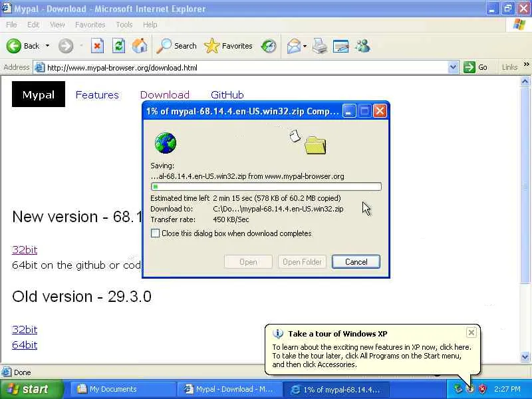Screen dimensions: 532x399
Task: Open the View menu
Action: [x=57, y=25]
